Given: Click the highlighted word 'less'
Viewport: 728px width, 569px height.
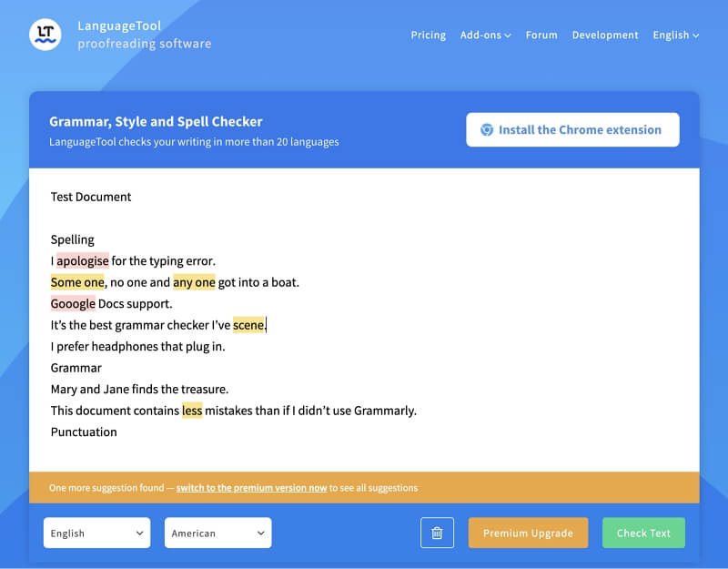Looking at the screenshot, I should click(192, 411).
